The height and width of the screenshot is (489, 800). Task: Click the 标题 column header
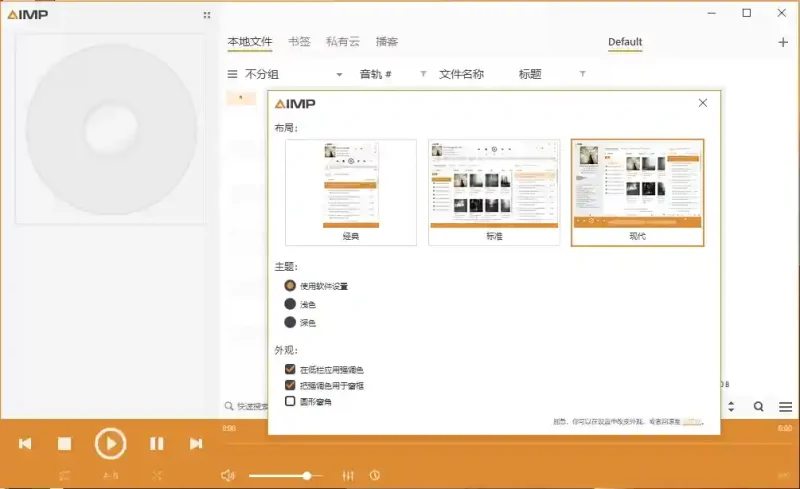530,74
